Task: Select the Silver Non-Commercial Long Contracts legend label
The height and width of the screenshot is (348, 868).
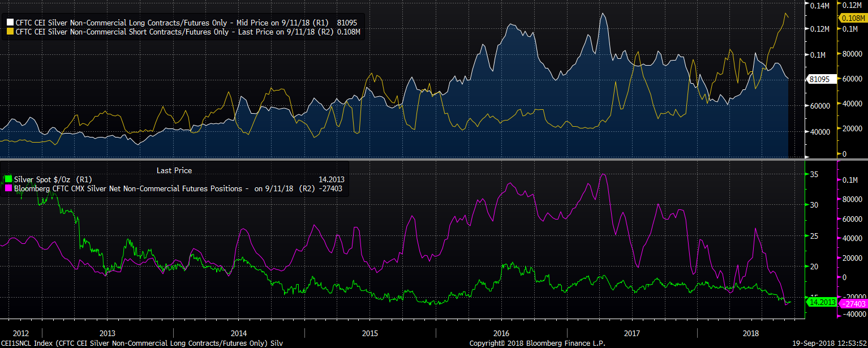Action: [x=141, y=23]
